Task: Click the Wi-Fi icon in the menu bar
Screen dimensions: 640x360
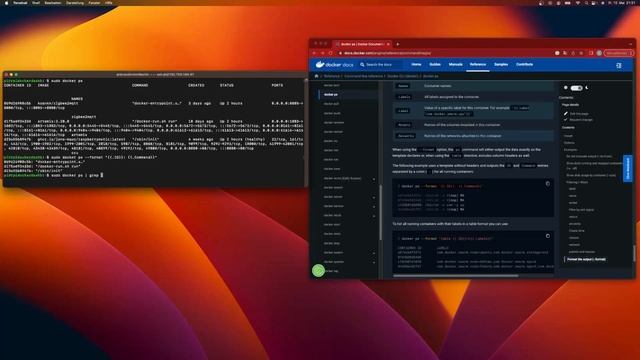Action: (578, 3)
